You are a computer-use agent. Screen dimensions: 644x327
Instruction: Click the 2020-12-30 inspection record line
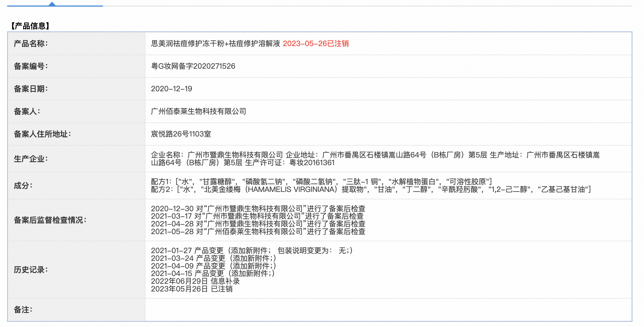(258, 208)
